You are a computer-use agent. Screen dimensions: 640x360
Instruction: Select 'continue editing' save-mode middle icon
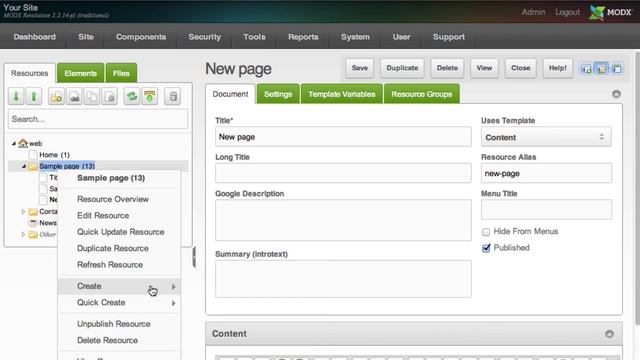[602, 69]
